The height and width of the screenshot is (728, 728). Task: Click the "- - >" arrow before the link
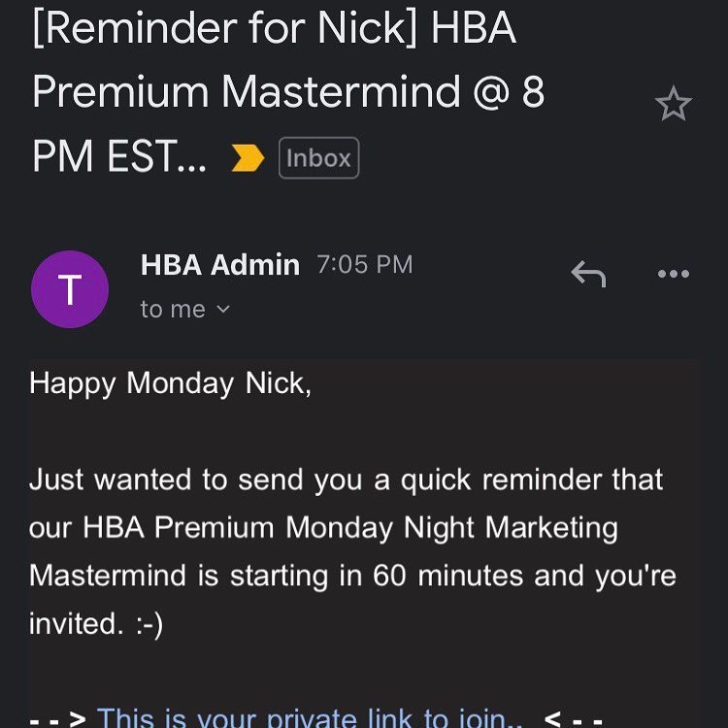pos(58,719)
